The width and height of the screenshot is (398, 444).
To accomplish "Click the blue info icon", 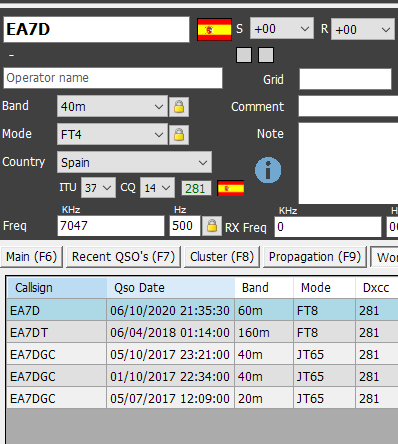I will pos(268,170).
